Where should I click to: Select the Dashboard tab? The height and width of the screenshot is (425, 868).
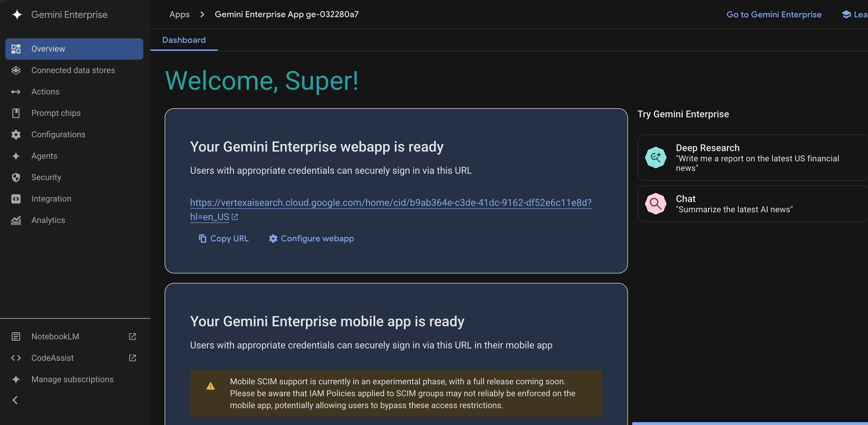[x=184, y=40]
